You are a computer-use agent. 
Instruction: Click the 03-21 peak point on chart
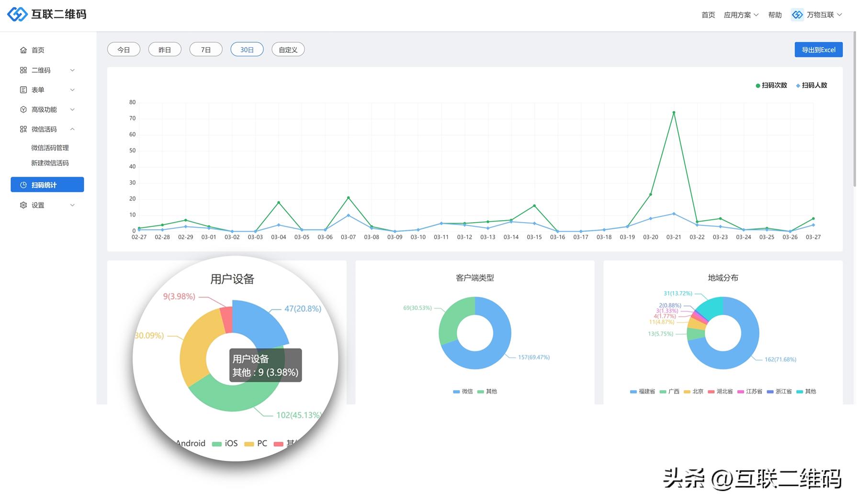(x=674, y=112)
